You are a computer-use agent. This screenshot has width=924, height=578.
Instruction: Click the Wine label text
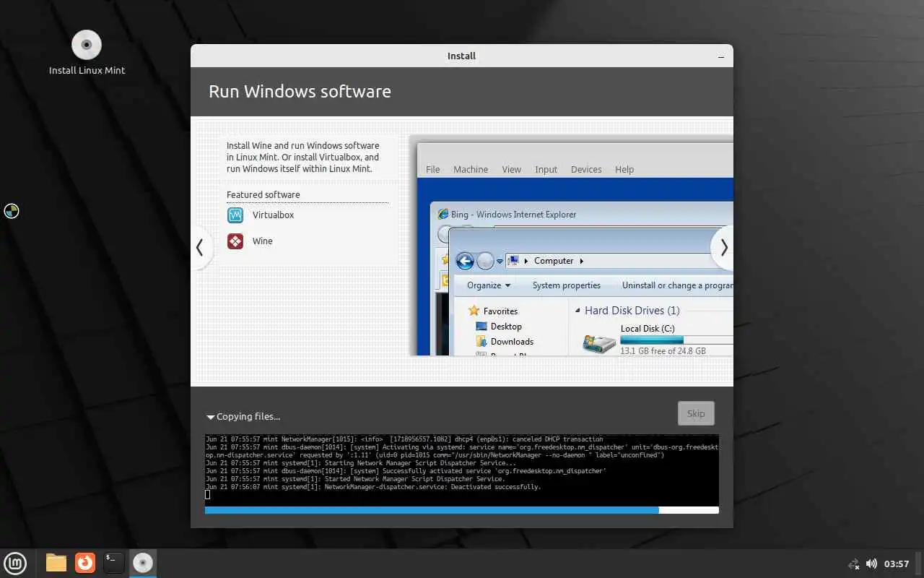pos(263,241)
